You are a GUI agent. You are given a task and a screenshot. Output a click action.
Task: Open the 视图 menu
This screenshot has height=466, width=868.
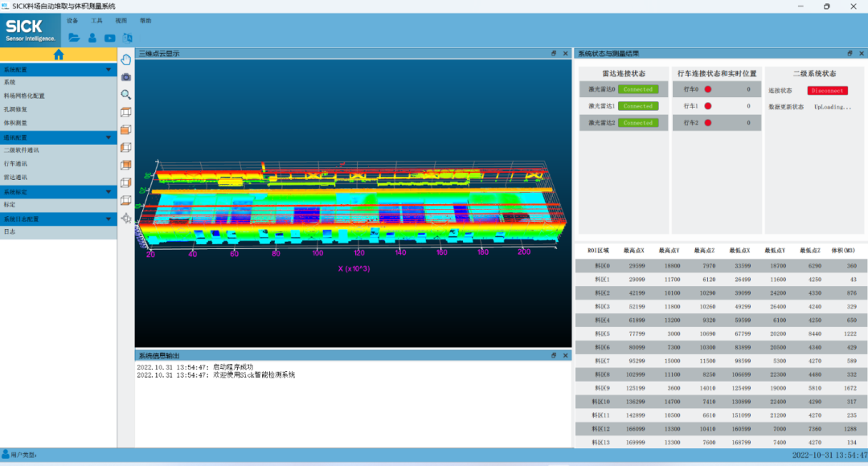point(121,20)
